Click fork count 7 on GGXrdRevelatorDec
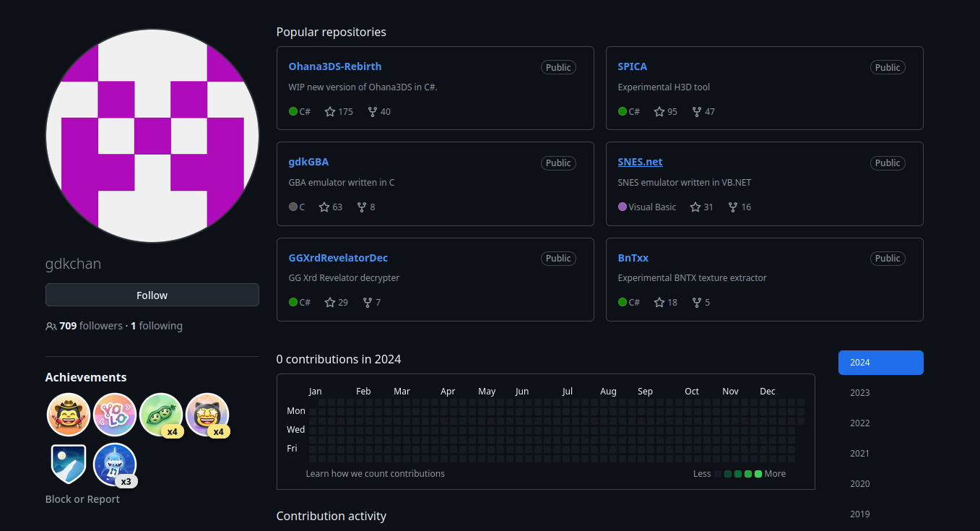The image size is (980, 531). click(x=371, y=302)
